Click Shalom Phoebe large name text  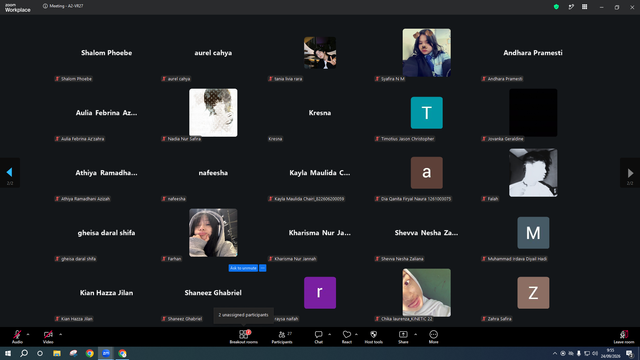pyautogui.click(x=107, y=53)
